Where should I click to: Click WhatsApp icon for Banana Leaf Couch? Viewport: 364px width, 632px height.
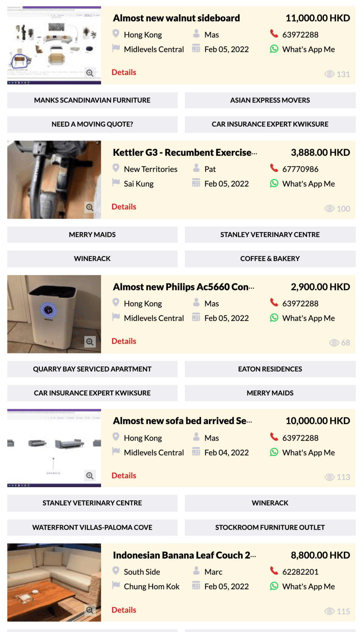(274, 586)
